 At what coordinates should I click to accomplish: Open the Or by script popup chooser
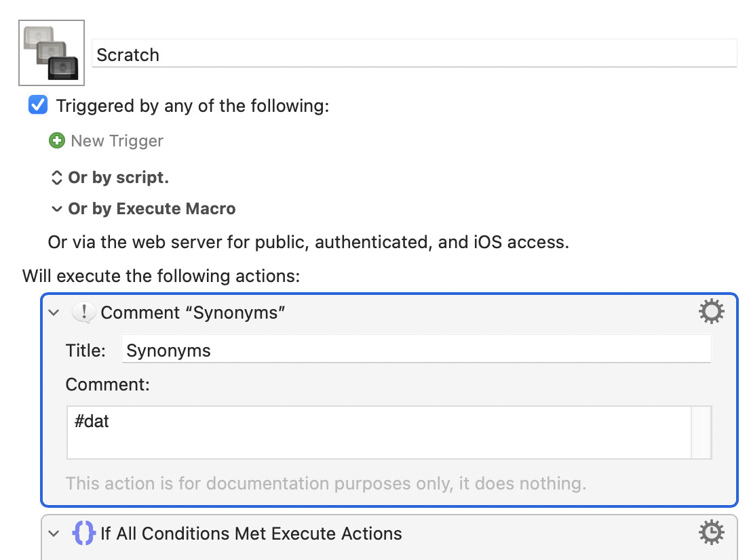56,178
